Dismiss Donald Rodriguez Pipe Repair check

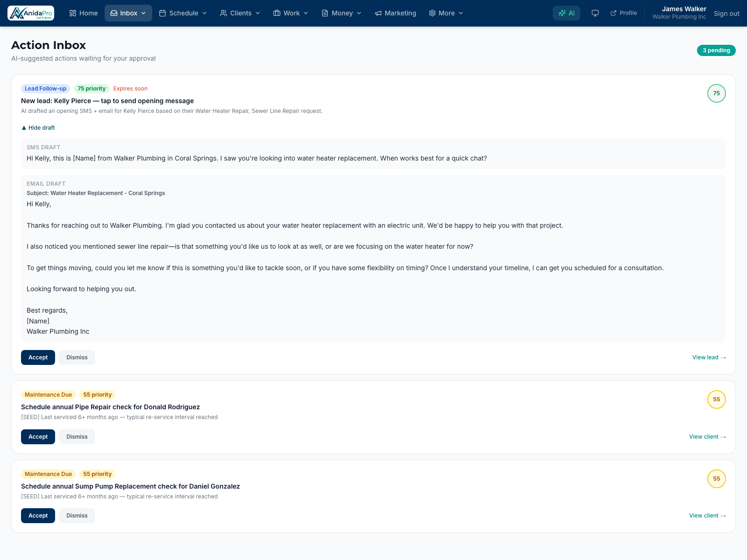click(x=77, y=437)
